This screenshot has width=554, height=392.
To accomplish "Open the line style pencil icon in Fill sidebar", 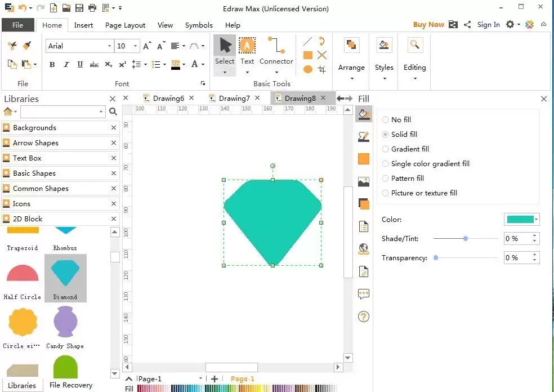I will (364, 137).
